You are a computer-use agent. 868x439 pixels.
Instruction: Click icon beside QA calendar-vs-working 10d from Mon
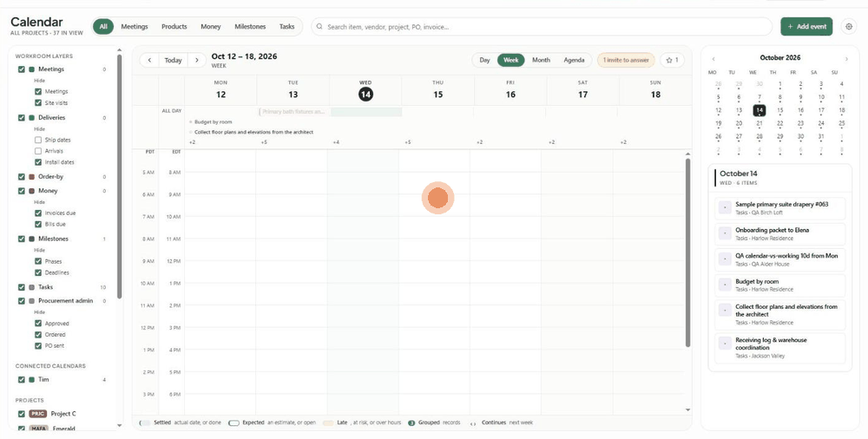(725, 259)
